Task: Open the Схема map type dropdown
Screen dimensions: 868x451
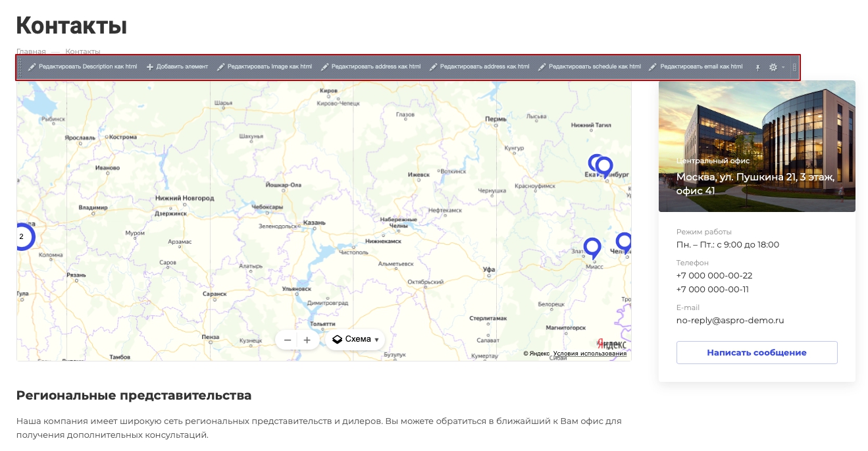Action: coord(355,340)
